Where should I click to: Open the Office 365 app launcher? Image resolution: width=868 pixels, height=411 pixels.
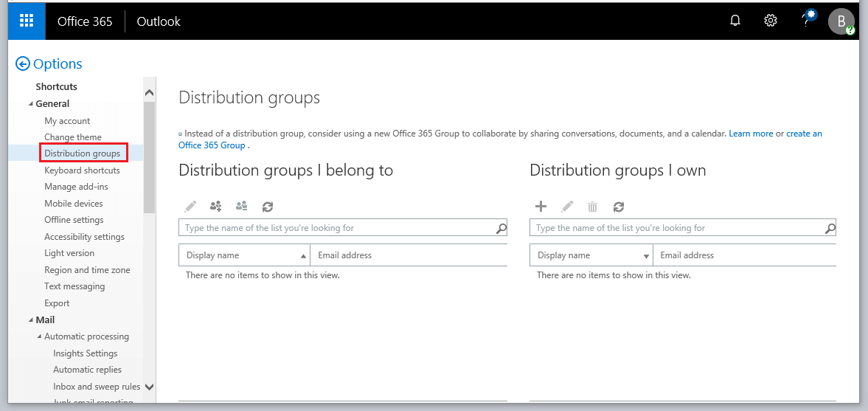tap(27, 21)
